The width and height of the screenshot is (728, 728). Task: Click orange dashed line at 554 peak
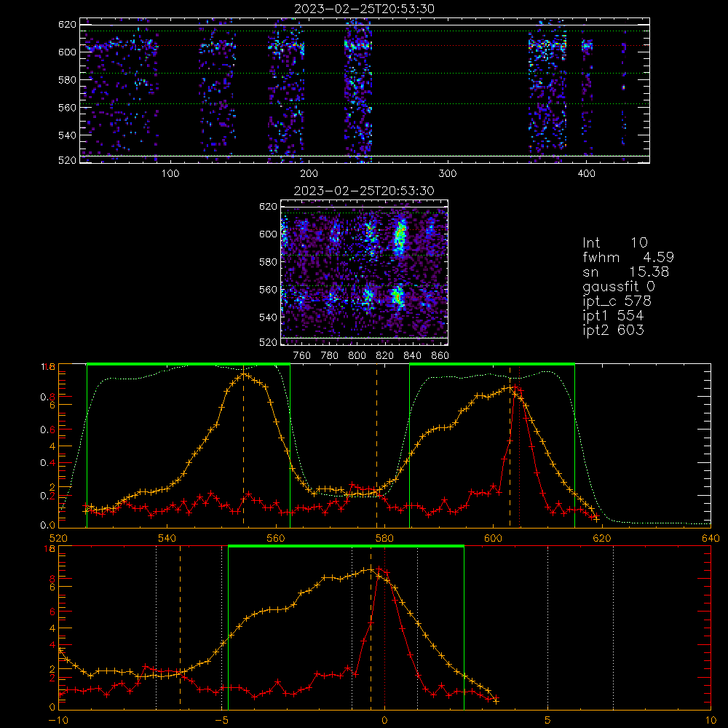pos(243,446)
